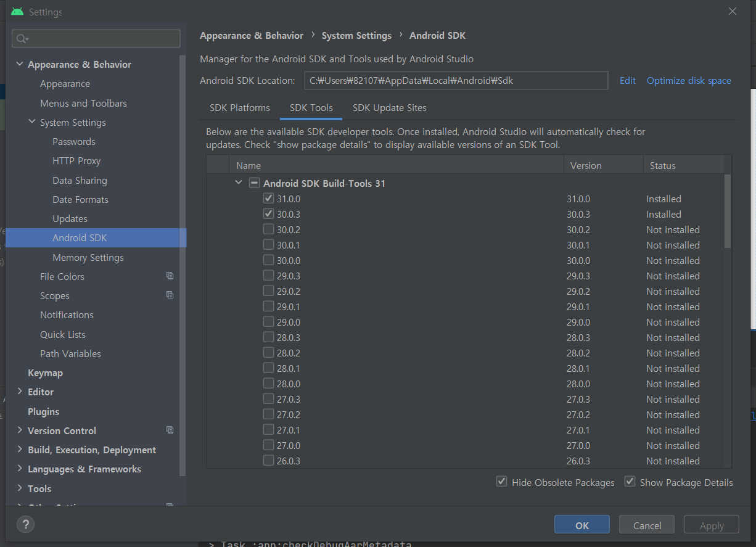Click the settings search field
The image size is (756, 547).
click(96, 38)
